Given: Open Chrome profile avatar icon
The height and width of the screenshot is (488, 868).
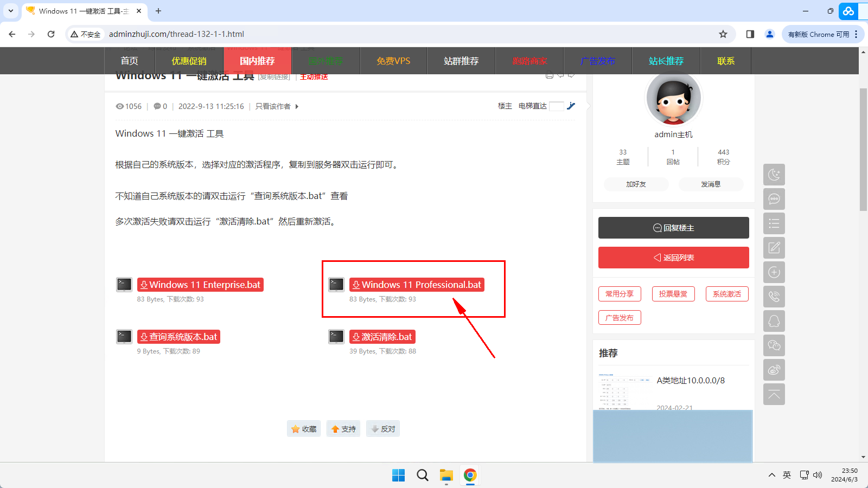Looking at the screenshot, I should pos(769,34).
